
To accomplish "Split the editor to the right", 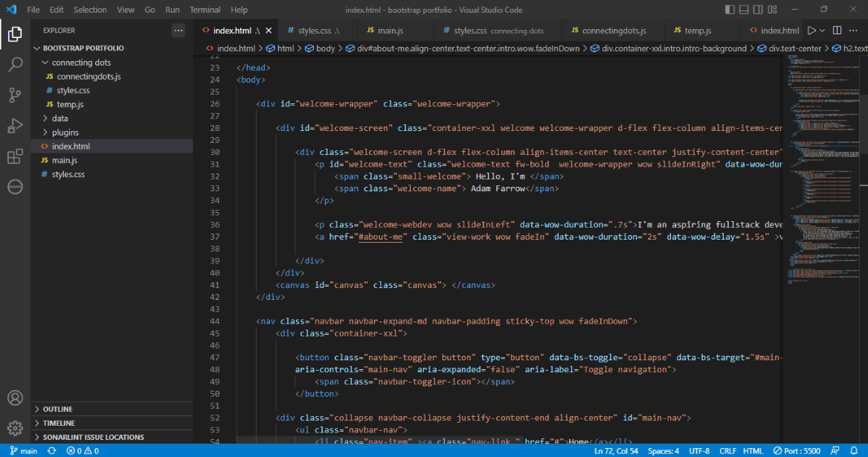I will pos(837,31).
